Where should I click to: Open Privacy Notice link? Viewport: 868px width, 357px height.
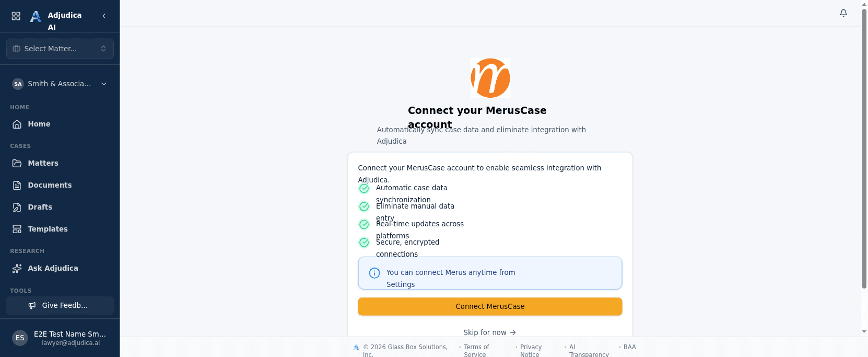(531, 351)
